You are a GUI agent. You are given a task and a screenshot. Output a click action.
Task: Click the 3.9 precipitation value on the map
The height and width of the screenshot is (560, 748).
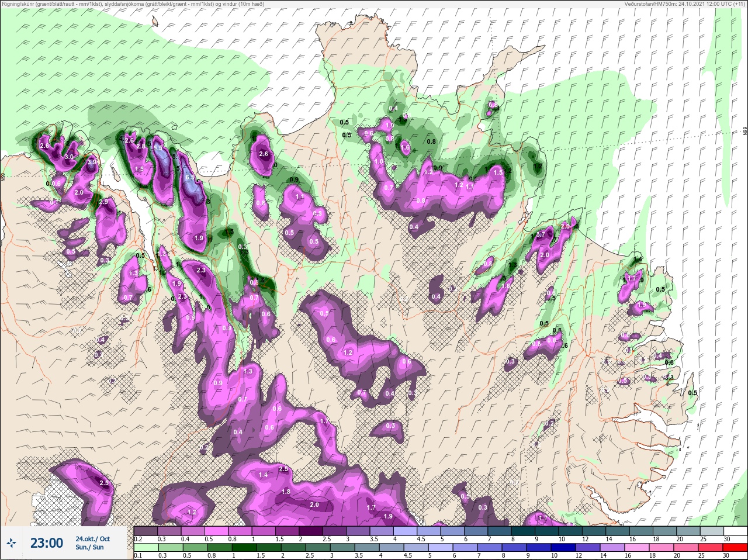click(92, 162)
